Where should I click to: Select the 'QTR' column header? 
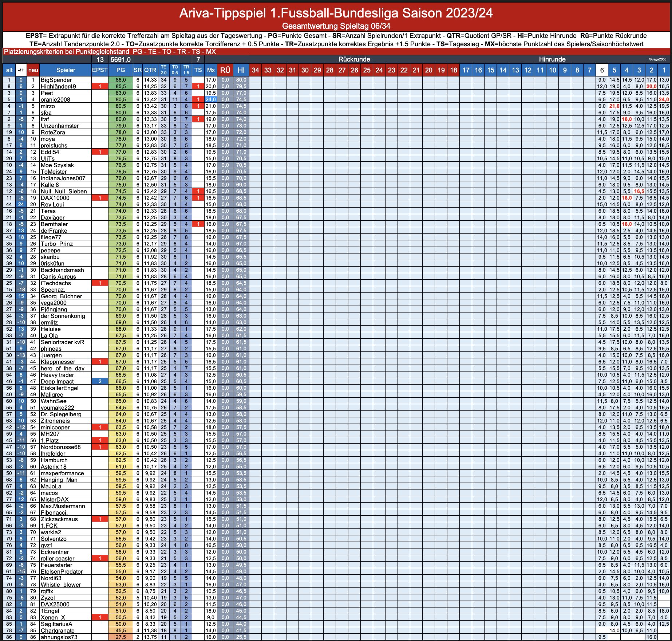coord(150,70)
